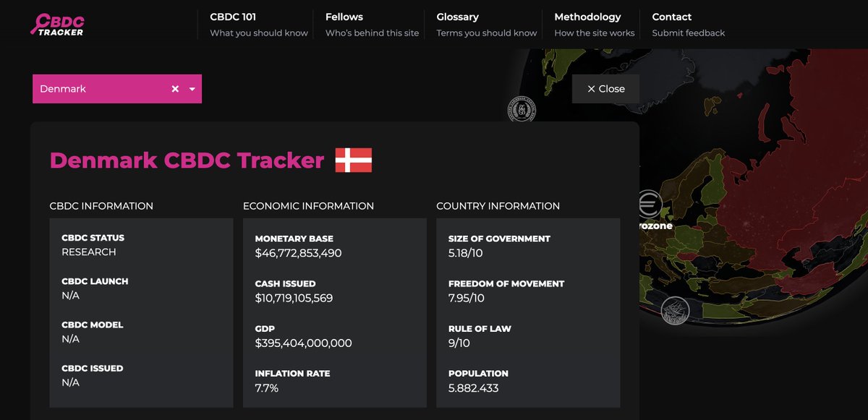Image resolution: width=868 pixels, height=420 pixels.
Task: Click the Denmark flag icon
Action: tap(354, 160)
